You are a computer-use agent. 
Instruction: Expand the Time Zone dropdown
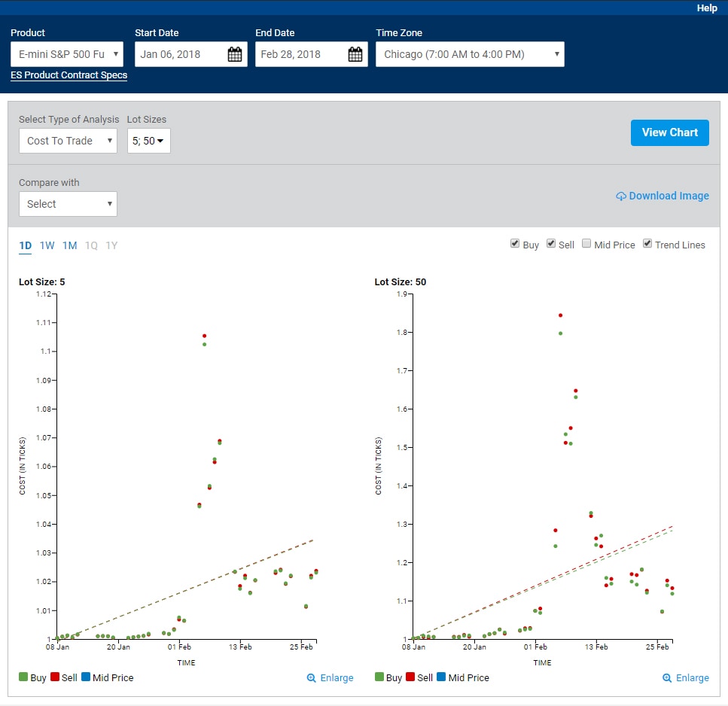tap(470, 54)
